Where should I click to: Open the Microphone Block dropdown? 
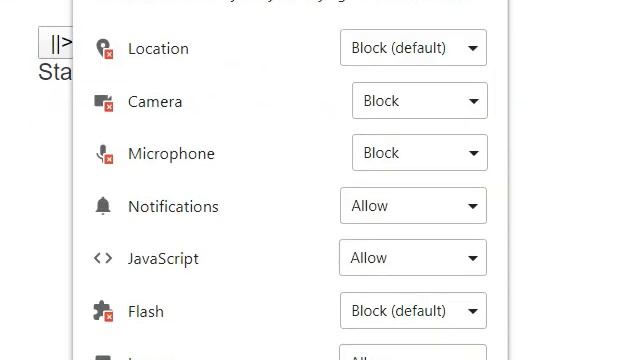(x=420, y=152)
